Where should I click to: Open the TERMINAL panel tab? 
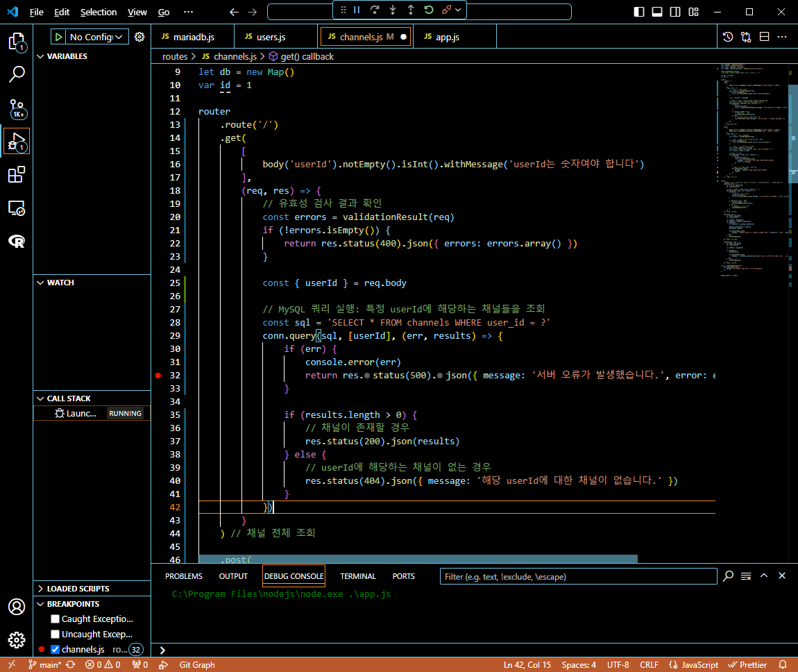pyautogui.click(x=358, y=576)
